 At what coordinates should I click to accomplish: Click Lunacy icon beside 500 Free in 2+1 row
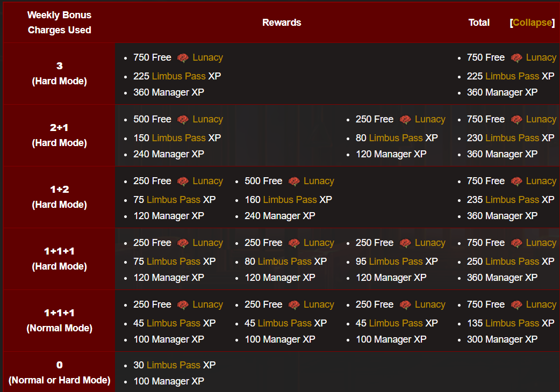pos(183,120)
